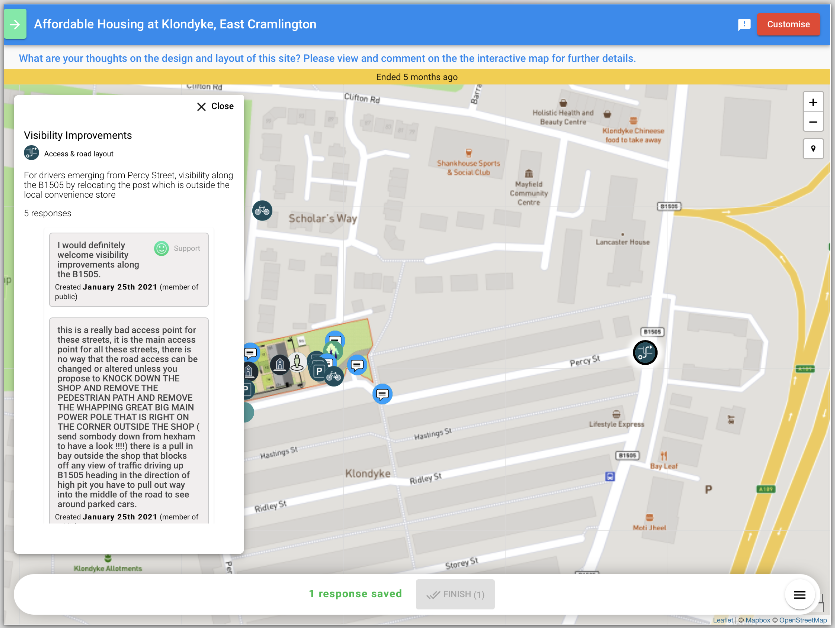Select the building marker on the site plan
Screen dimensions: 835x628
[280, 365]
